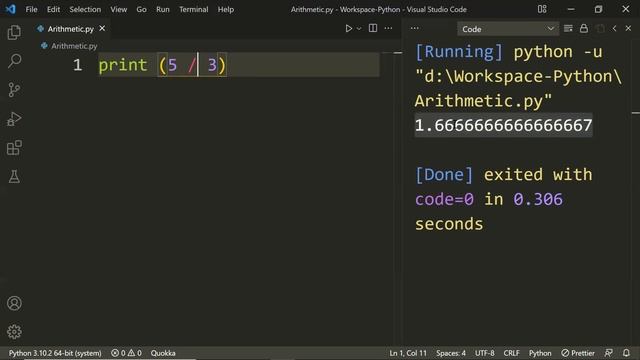Select language mode Python in status bar
The image size is (640, 360).
pyautogui.click(x=540, y=353)
